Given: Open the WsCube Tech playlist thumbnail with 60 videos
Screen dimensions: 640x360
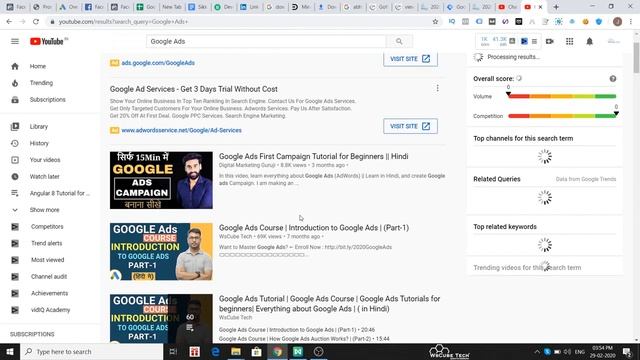Looking at the screenshot, I should click(161, 318).
